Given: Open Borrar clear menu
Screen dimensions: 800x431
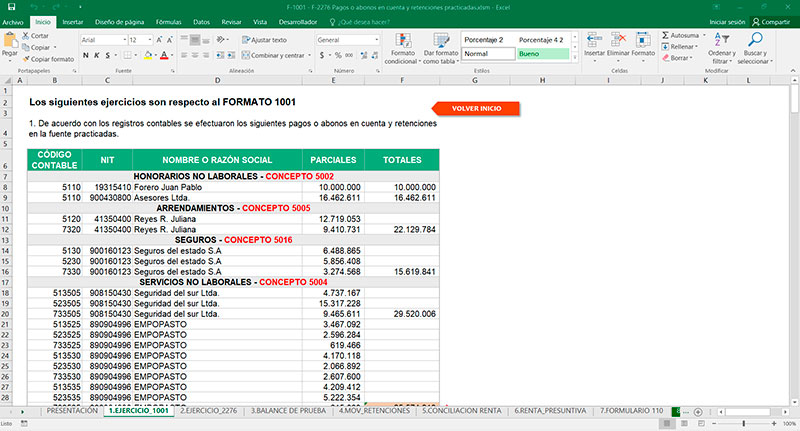Looking at the screenshot, I should point(678,58).
